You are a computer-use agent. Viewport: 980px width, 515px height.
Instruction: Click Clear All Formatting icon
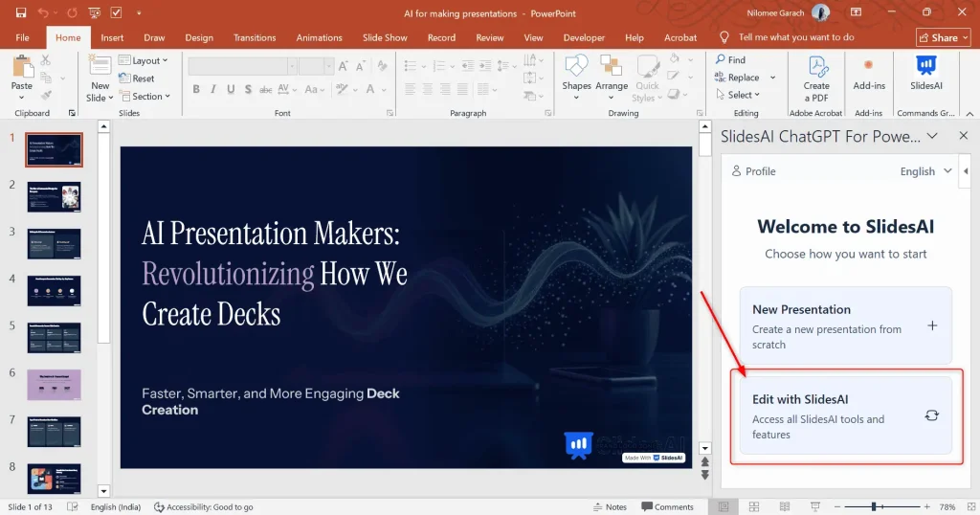(383, 66)
